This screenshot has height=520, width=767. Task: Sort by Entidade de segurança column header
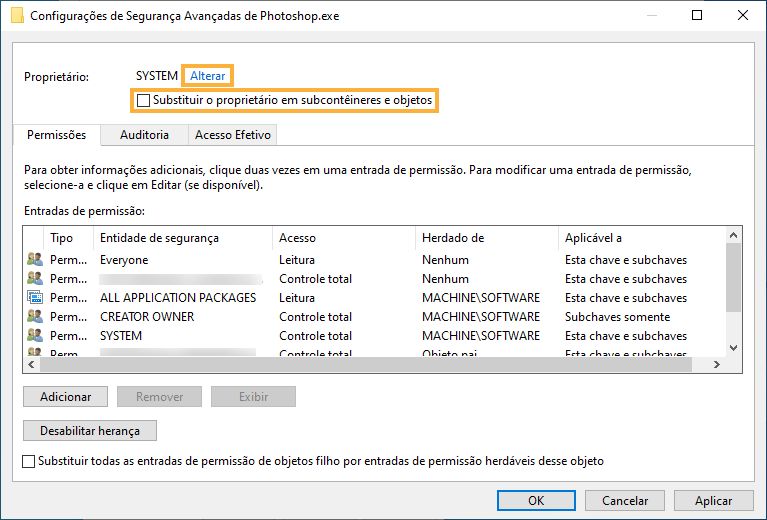(183, 238)
